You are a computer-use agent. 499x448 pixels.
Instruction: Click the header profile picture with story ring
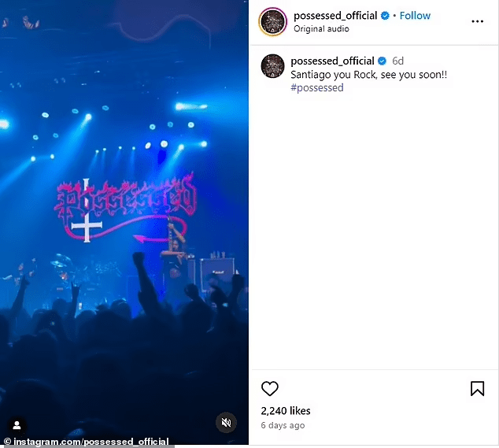pyautogui.click(x=273, y=21)
